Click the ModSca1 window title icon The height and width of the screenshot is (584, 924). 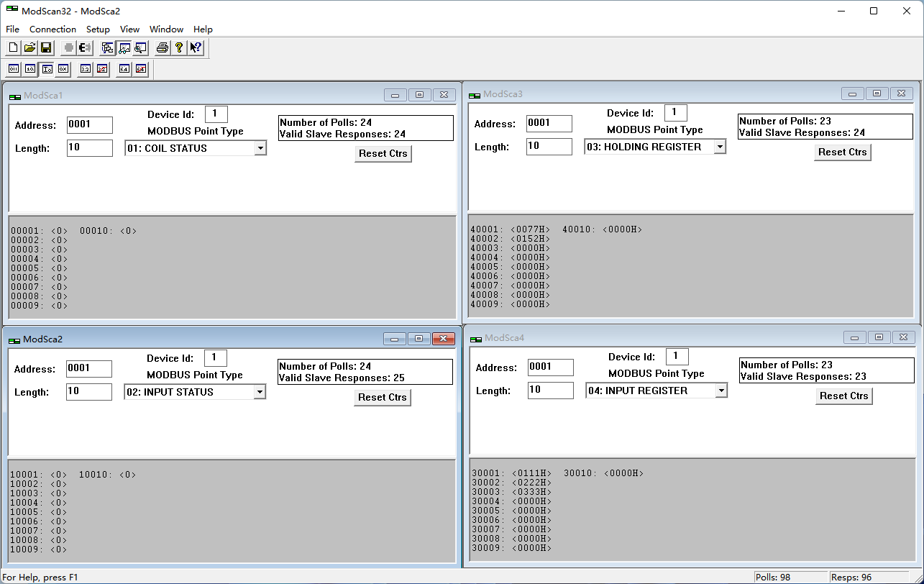tap(15, 96)
